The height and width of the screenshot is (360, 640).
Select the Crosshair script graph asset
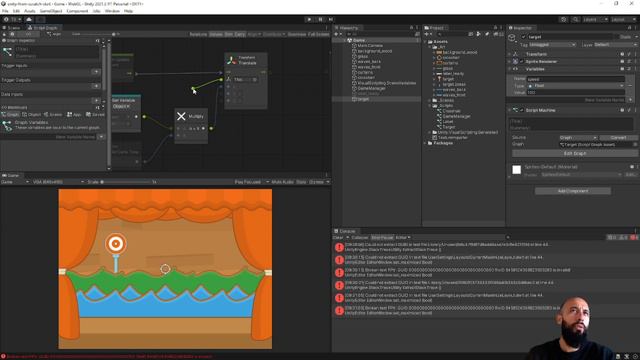(x=451, y=111)
